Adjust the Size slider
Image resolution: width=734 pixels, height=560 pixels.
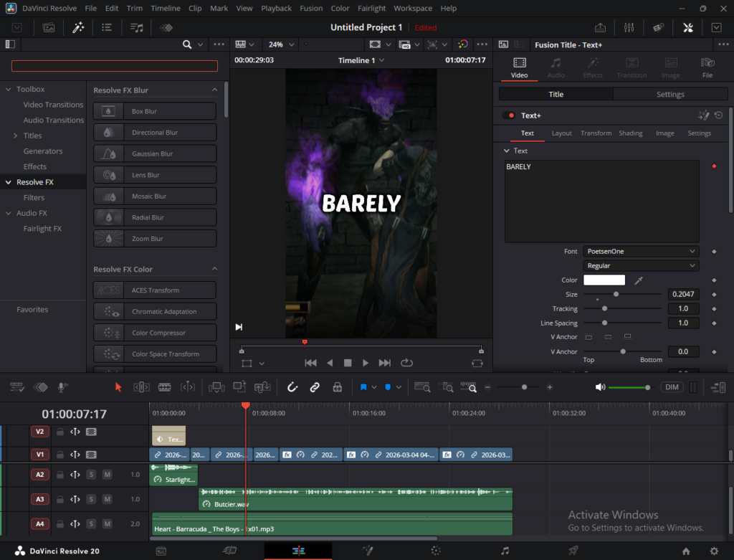coord(616,294)
